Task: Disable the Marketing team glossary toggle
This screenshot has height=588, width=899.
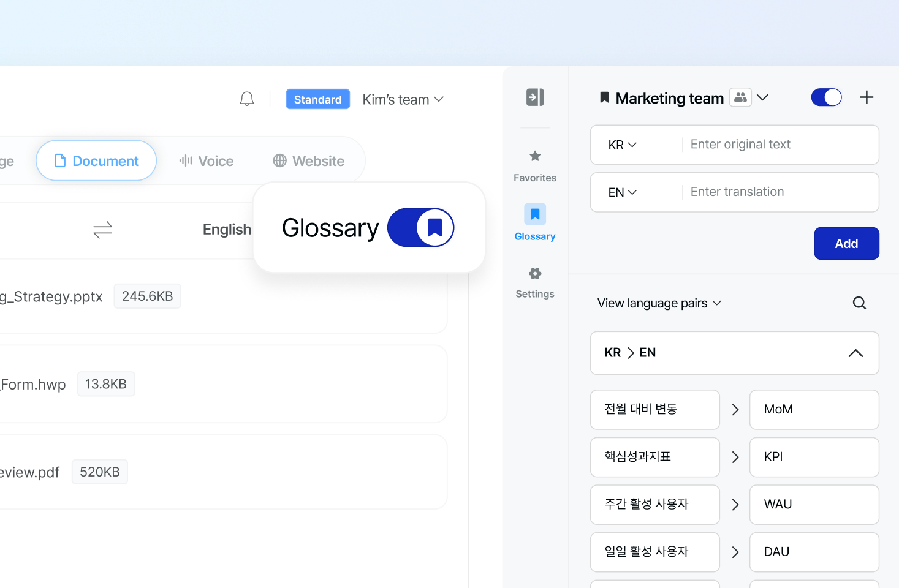Action: click(x=826, y=97)
